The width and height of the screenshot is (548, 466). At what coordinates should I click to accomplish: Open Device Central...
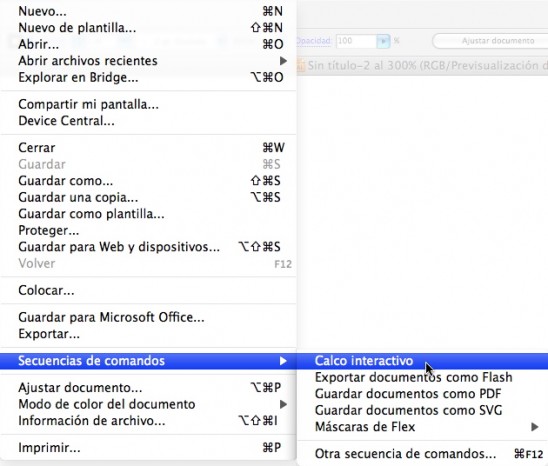click(x=148, y=121)
